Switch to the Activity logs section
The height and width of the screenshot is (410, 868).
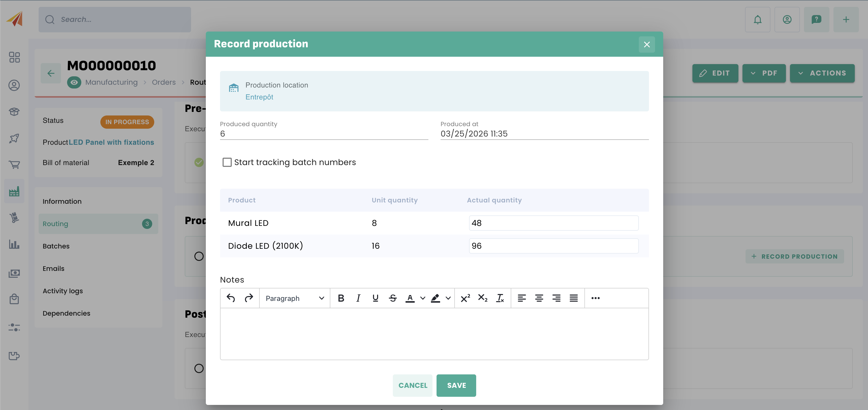click(x=63, y=291)
